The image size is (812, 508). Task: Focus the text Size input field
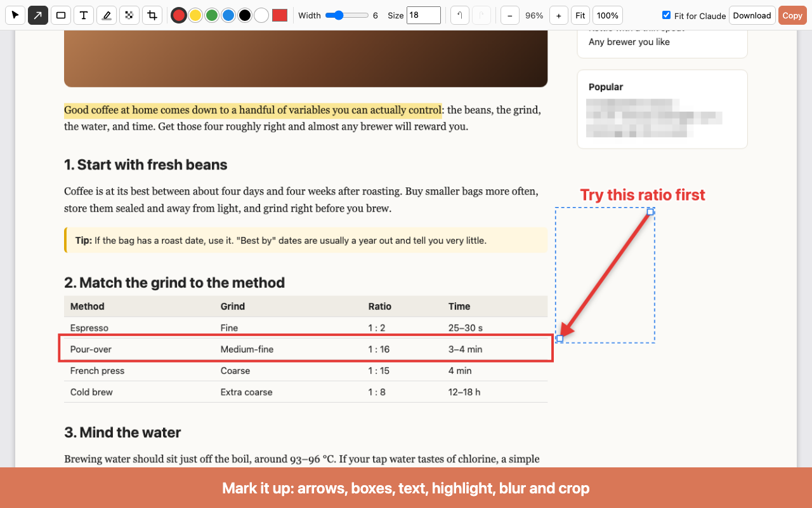click(x=424, y=15)
